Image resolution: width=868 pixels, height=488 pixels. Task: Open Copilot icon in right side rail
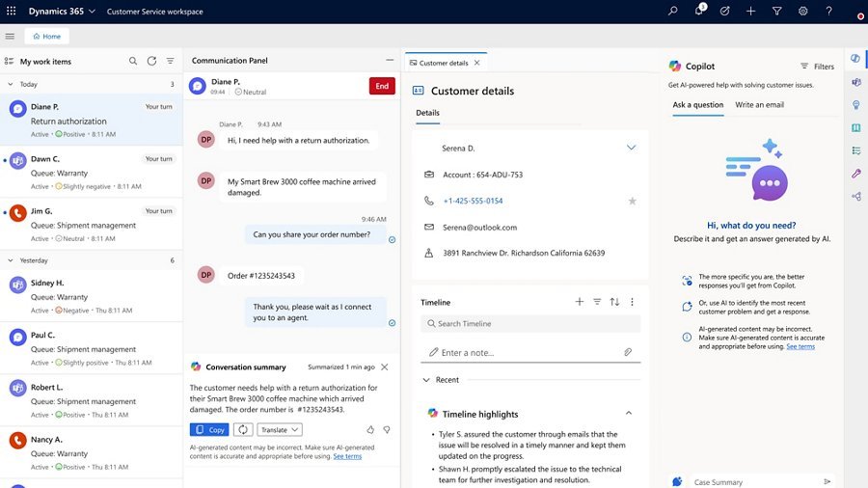pyautogui.click(x=855, y=58)
